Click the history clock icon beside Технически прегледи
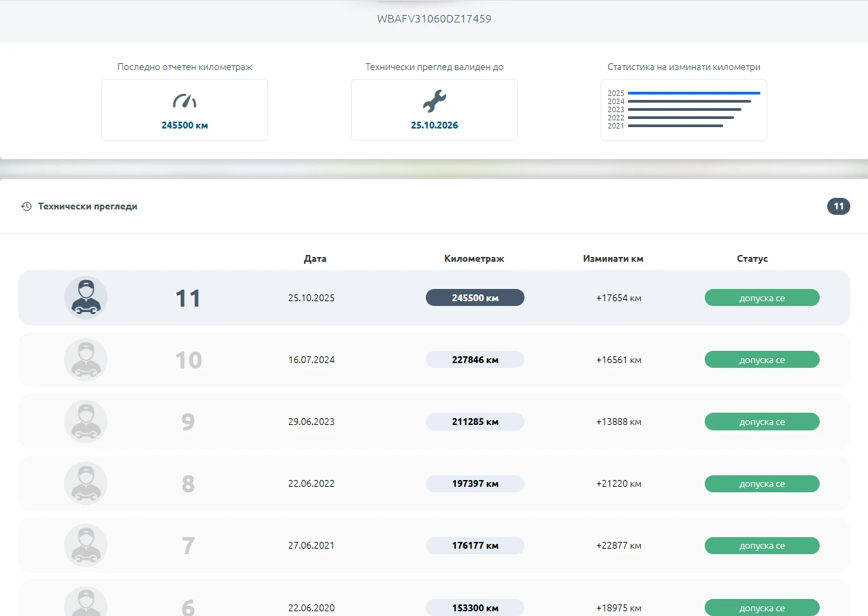 pyautogui.click(x=27, y=206)
